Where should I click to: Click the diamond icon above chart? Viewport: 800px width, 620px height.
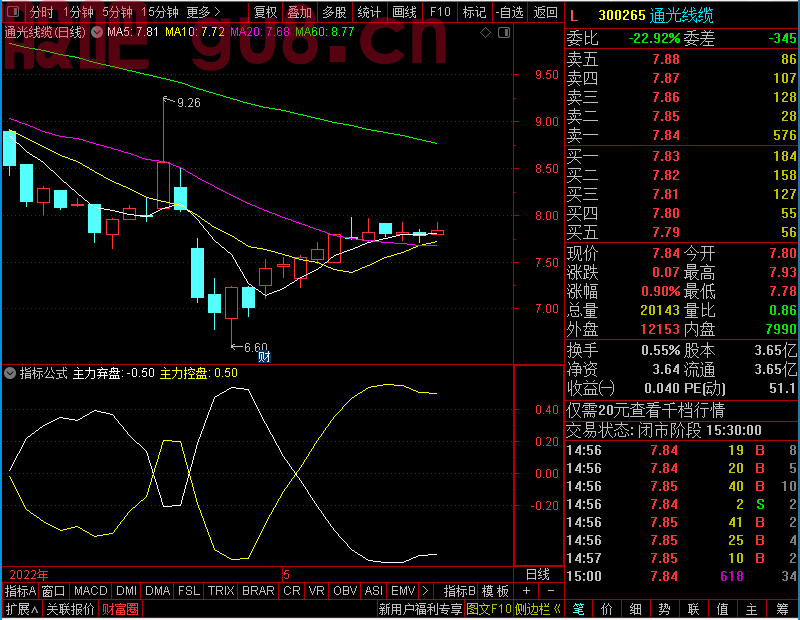(486, 33)
